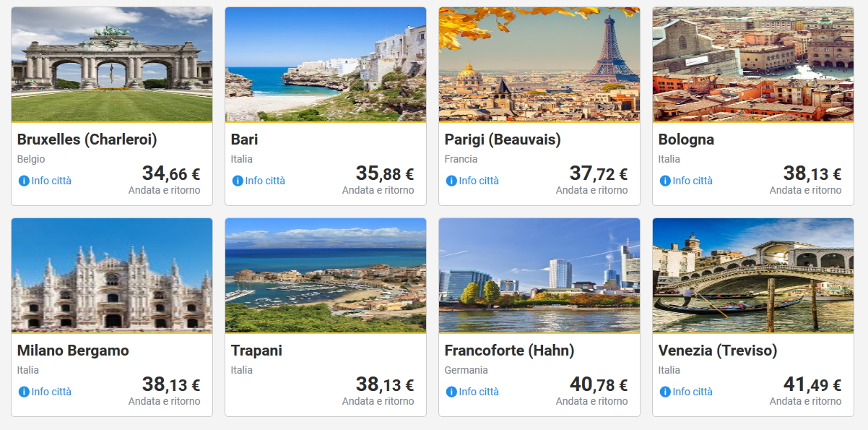The width and height of the screenshot is (868, 430).
Task: Click the info icon on Parigi card
Action: [x=451, y=181]
